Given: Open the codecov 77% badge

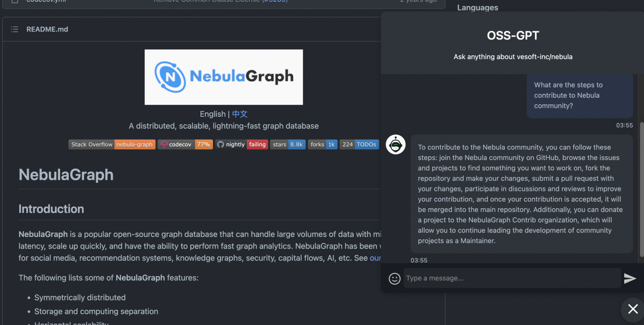Looking at the screenshot, I should click(185, 145).
